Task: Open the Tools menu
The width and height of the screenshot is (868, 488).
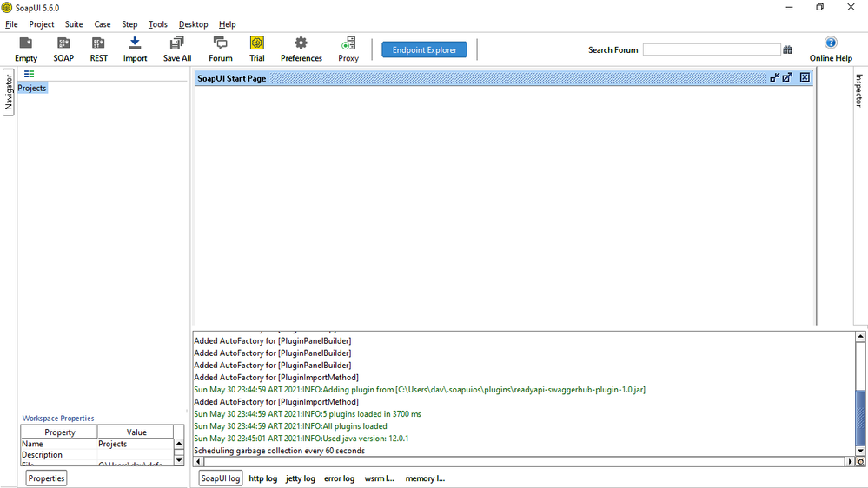Action: point(157,24)
